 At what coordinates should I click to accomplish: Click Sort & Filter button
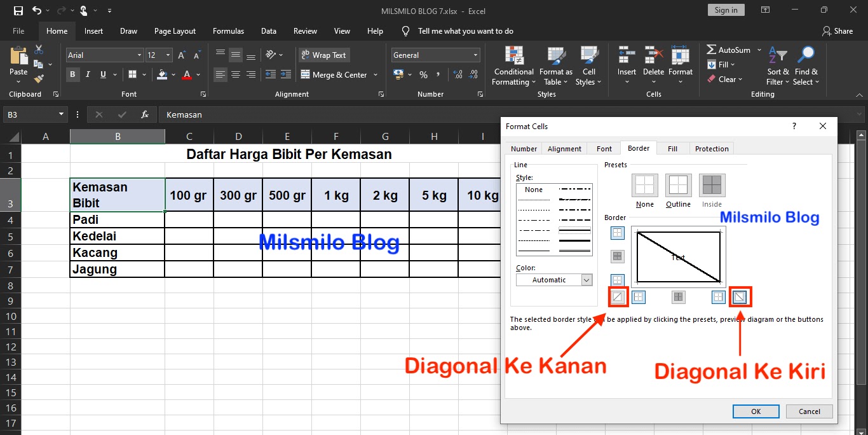[x=778, y=66]
